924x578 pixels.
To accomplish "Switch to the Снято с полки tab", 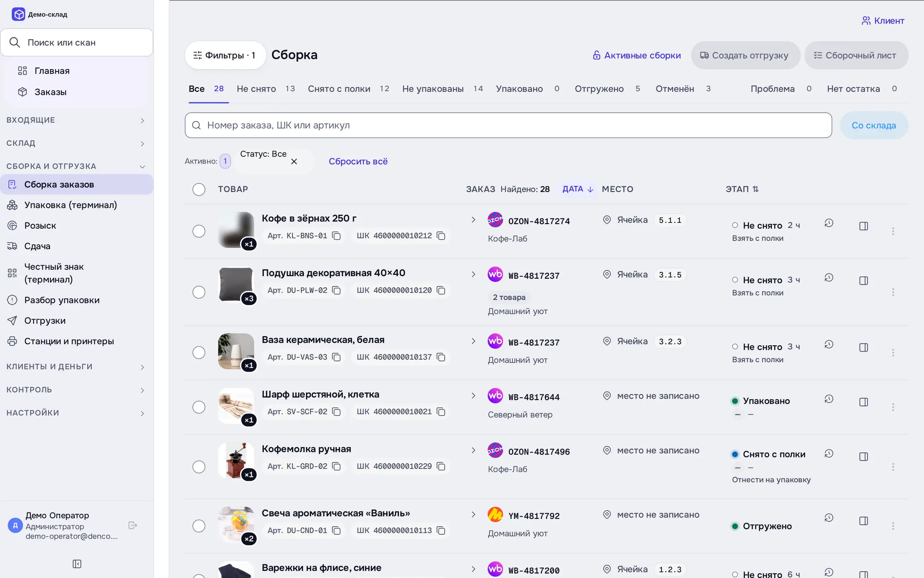I will click(348, 89).
